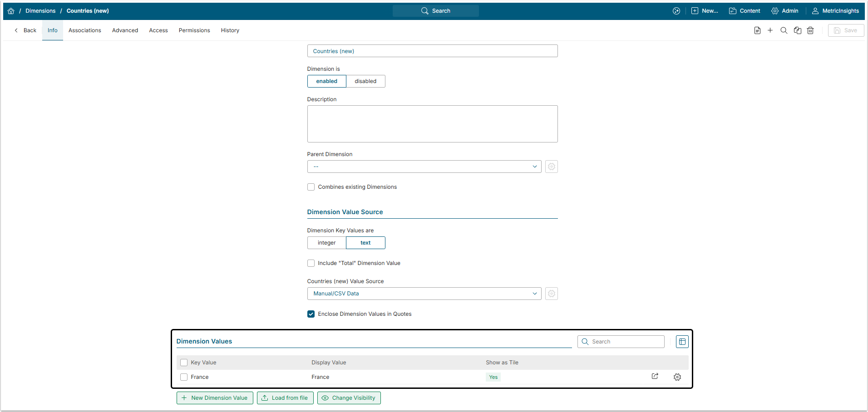
Task: Click the trash delete icon in toolbar
Action: (x=810, y=30)
